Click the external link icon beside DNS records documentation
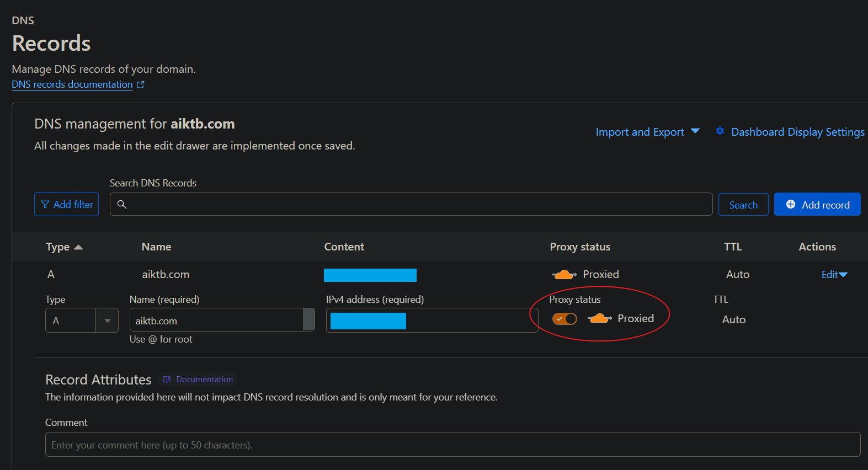868x470 pixels. 141,84
